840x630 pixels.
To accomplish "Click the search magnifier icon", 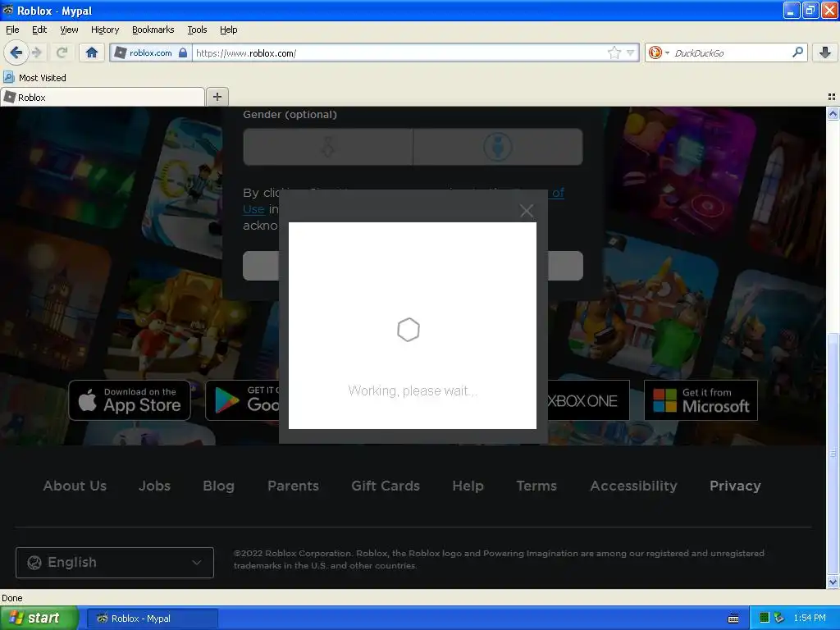I will pos(797,52).
